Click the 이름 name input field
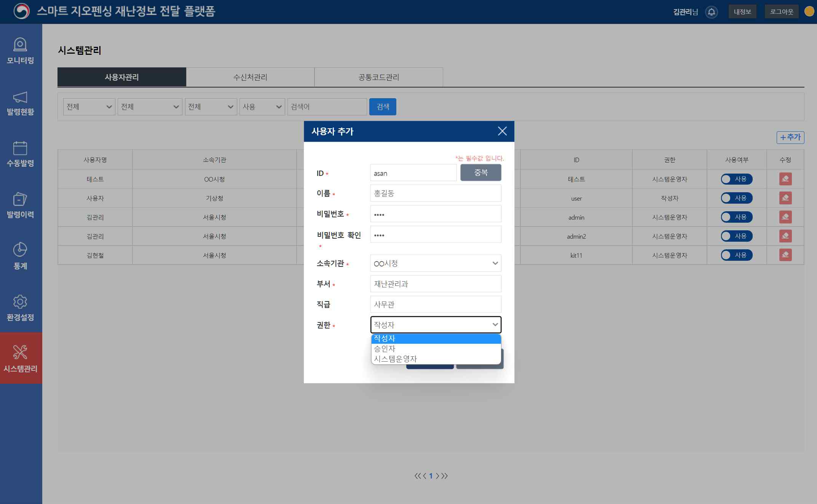 pyautogui.click(x=436, y=193)
